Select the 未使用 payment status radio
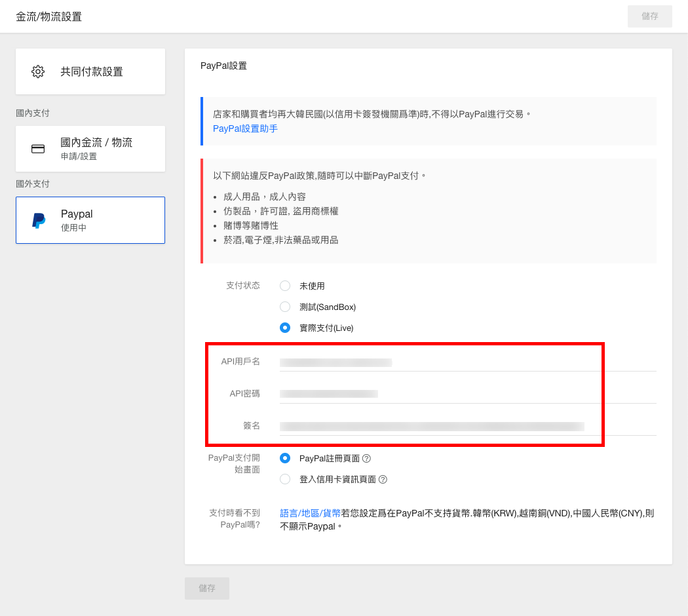Image resolution: width=688 pixels, height=616 pixels. click(x=285, y=286)
